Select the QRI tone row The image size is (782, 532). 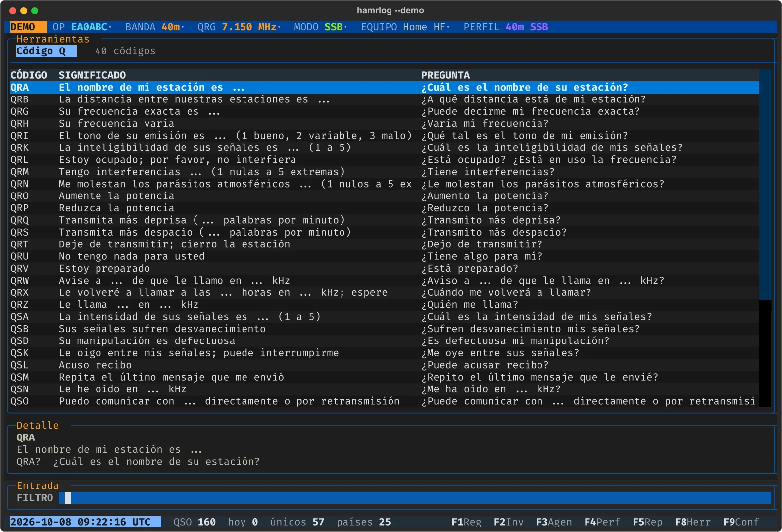[x=385, y=136]
